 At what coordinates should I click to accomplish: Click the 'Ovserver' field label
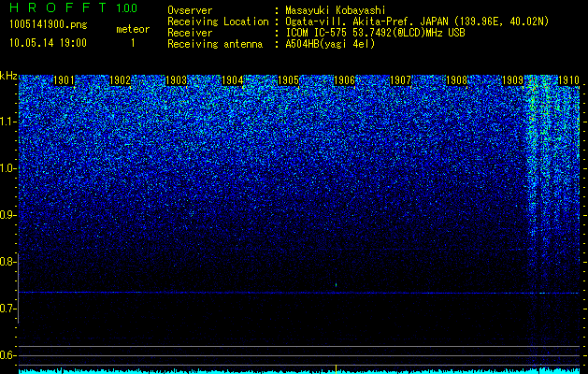190,11
